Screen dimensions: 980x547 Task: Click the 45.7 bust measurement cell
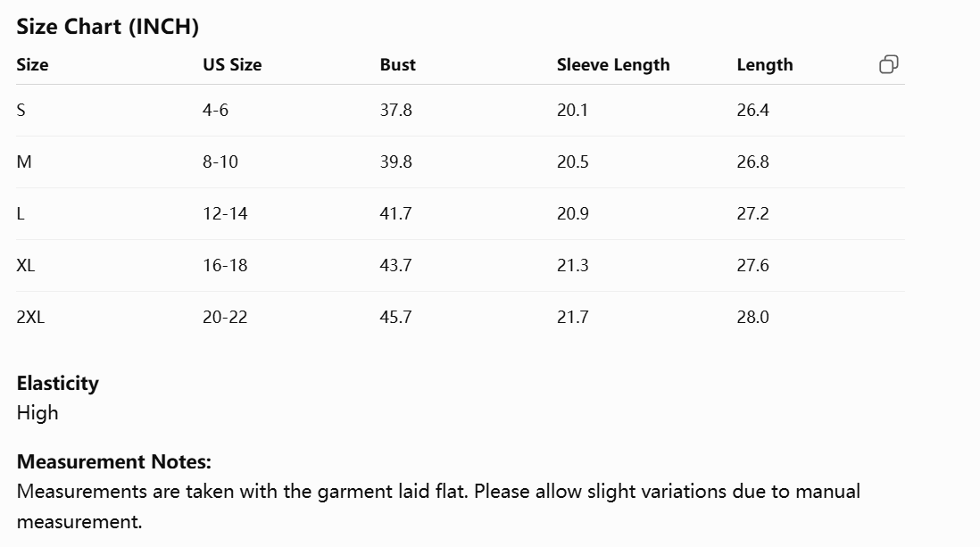[395, 317]
